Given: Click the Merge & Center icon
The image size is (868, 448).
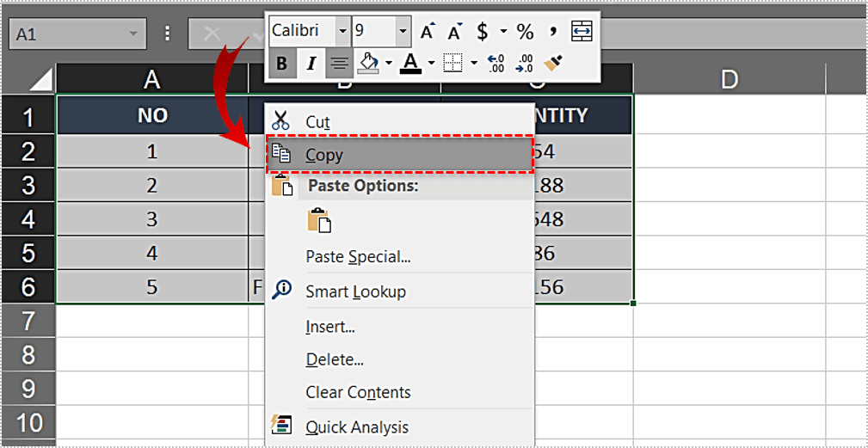Looking at the screenshot, I should (582, 32).
